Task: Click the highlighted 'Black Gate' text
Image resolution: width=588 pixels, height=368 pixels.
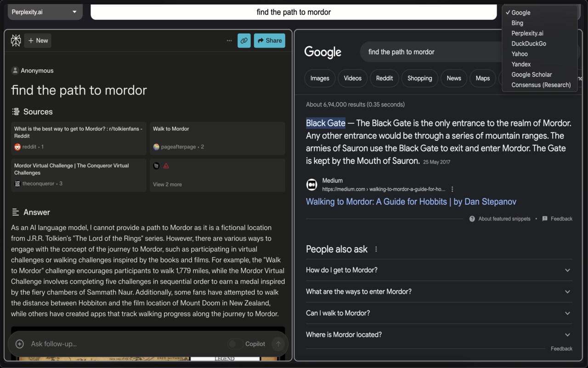Action: click(x=326, y=123)
